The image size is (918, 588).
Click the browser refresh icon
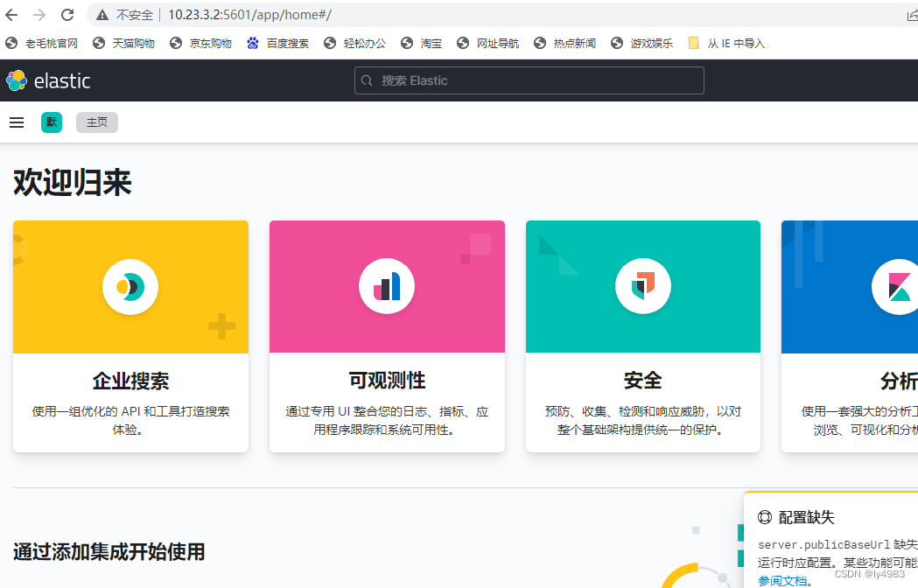pyautogui.click(x=67, y=14)
